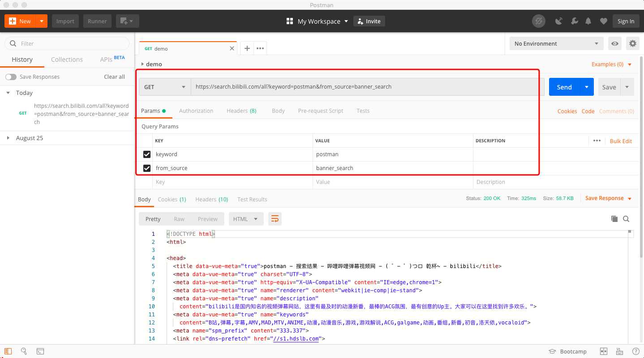This screenshot has width=644, height=358.
Task: Open the Test Results tab
Action: point(252,199)
